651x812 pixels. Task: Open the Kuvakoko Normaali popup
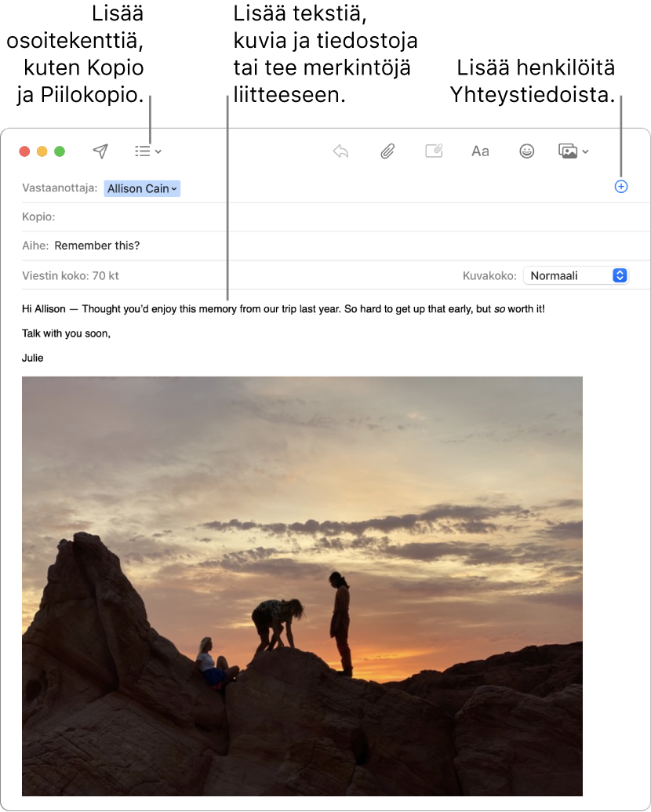576,275
